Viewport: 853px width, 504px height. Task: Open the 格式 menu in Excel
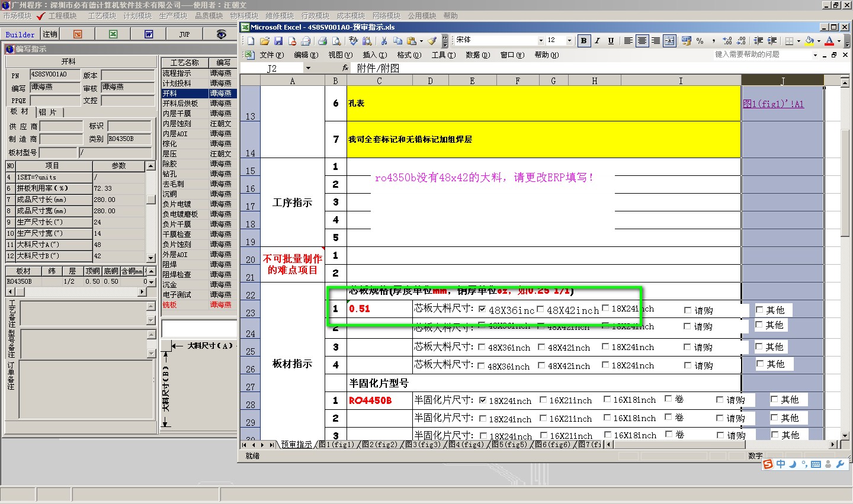click(x=409, y=55)
